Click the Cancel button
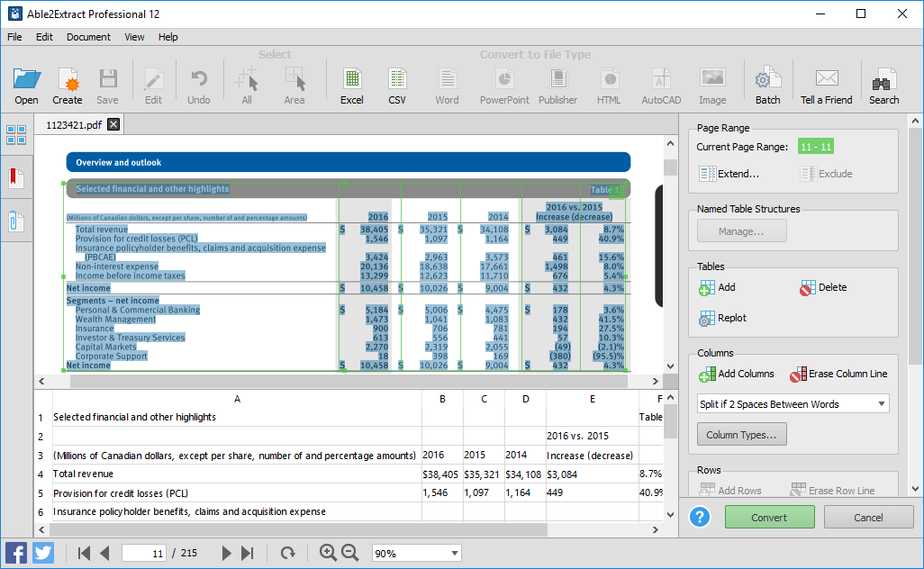924x569 pixels. tap(868, 517)
